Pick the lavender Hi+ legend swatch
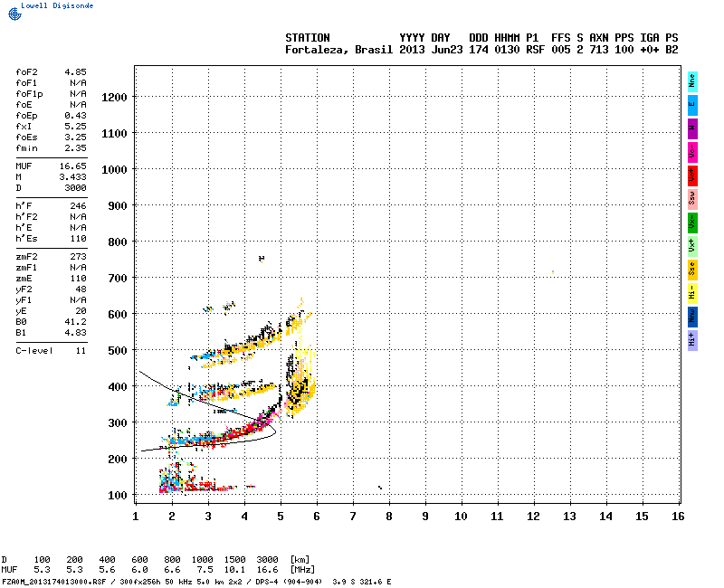Screen dimensions: 724x588 (692, 340)
